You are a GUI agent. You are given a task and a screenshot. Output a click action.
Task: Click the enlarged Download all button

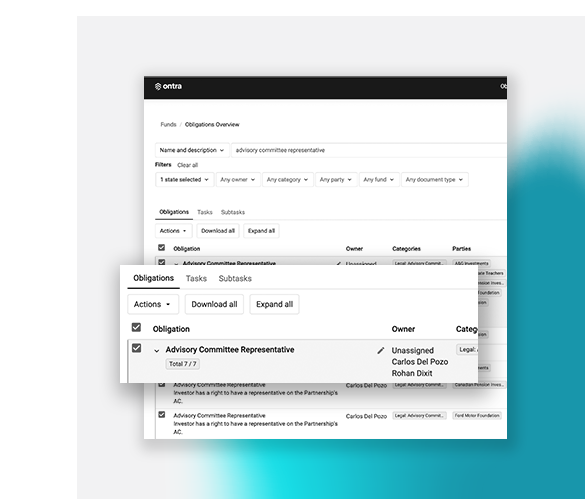(x=214, y=304)
